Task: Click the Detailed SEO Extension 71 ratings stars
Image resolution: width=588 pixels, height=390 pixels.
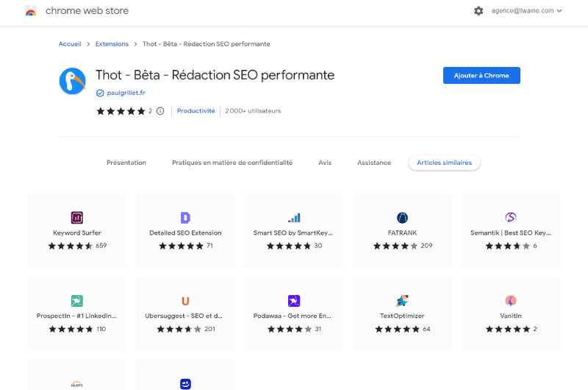Action: tap(181, 246)
